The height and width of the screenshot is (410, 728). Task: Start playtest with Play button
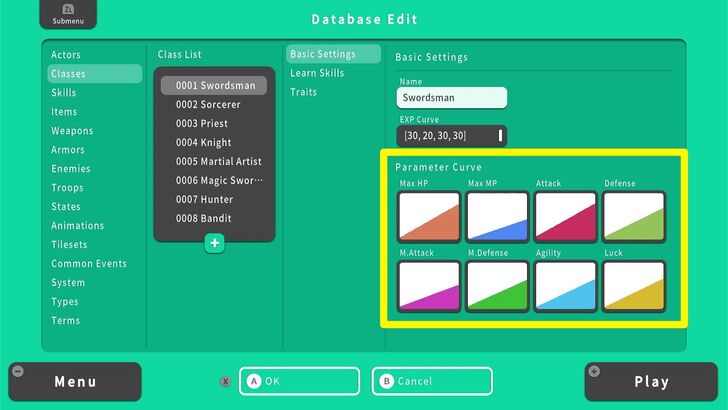(651, 382)
